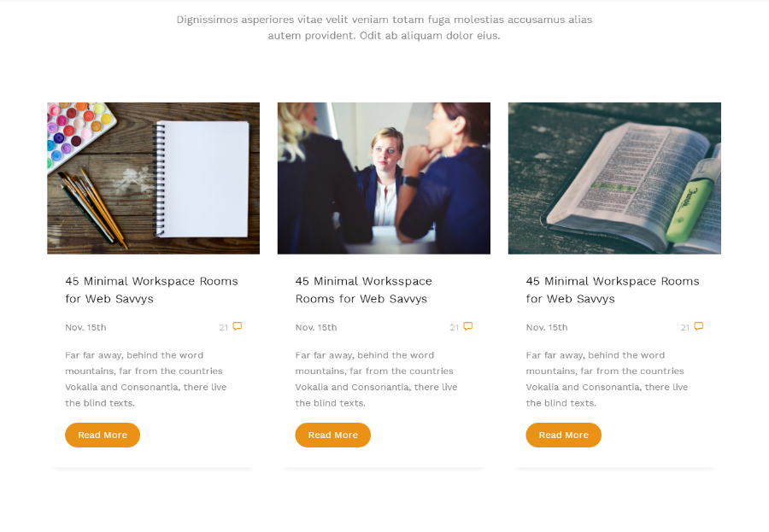
Task: Click Read More on the meeting post
Action: click(x=333, y=435)
